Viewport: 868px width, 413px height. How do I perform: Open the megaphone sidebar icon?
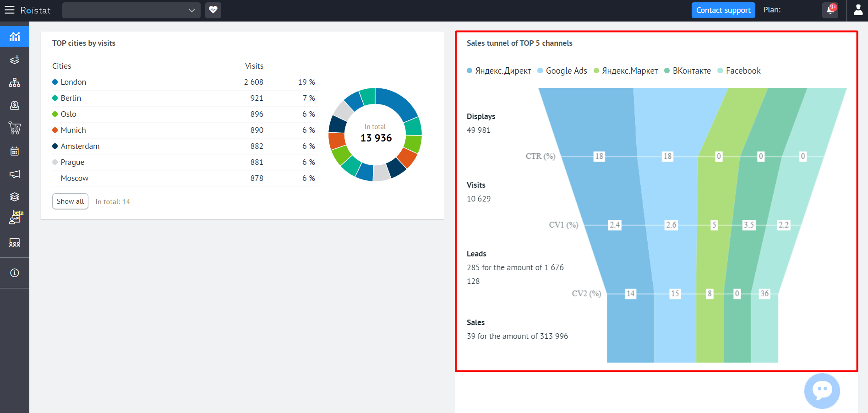pyautogui.click(x=15, y=174)
